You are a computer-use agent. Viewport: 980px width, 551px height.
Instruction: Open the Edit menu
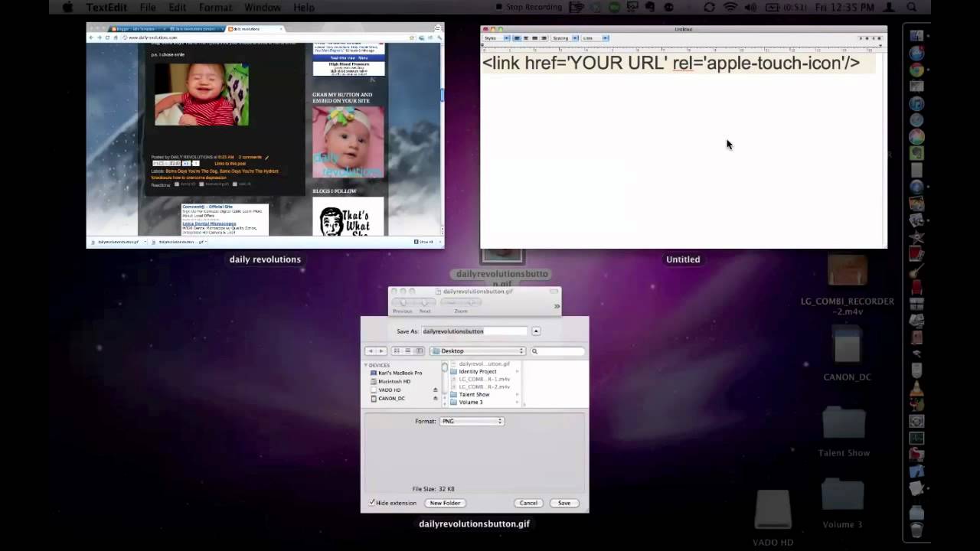pyautogui.click(x=178, y=7)
